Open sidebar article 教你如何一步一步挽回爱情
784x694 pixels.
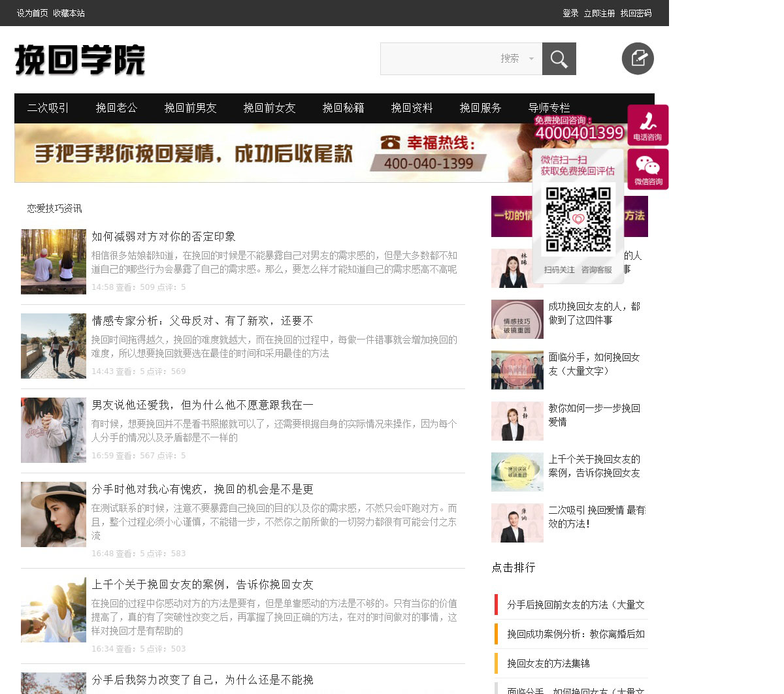tap(594, 415)
